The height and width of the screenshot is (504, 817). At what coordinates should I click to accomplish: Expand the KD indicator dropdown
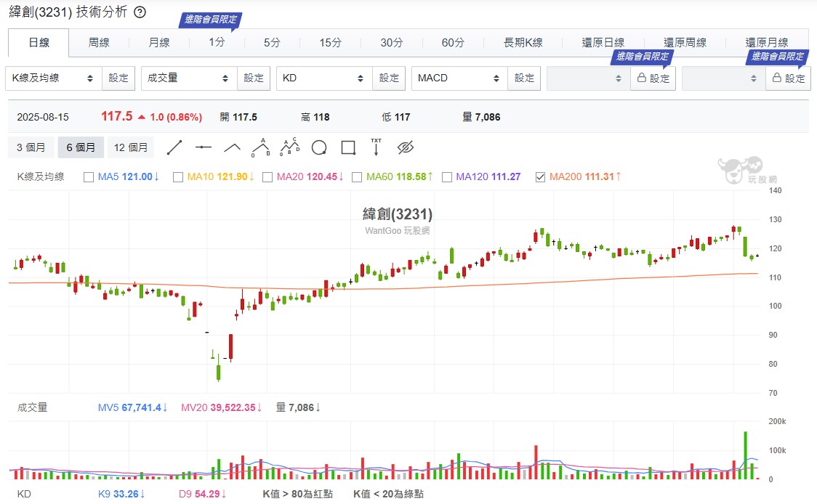click(324, 78)
